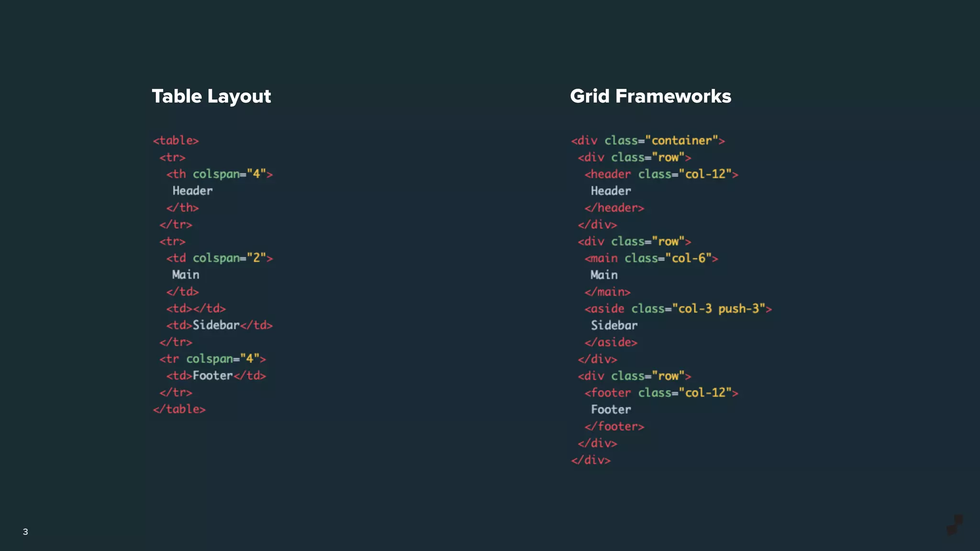Image resolution: width=980 pixels, height=551 pixels.
Task: Click the <td>Footer</td> line
Action: pyautogui.click(x=216, y=375)
